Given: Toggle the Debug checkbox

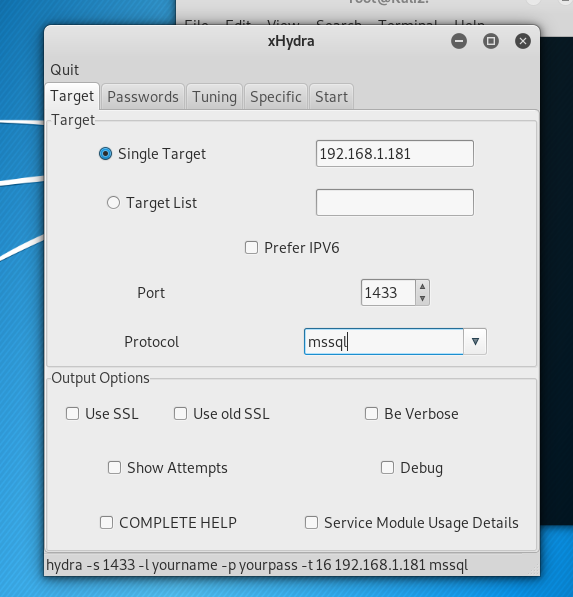Looking at the screenshot, I should point(388,468).
